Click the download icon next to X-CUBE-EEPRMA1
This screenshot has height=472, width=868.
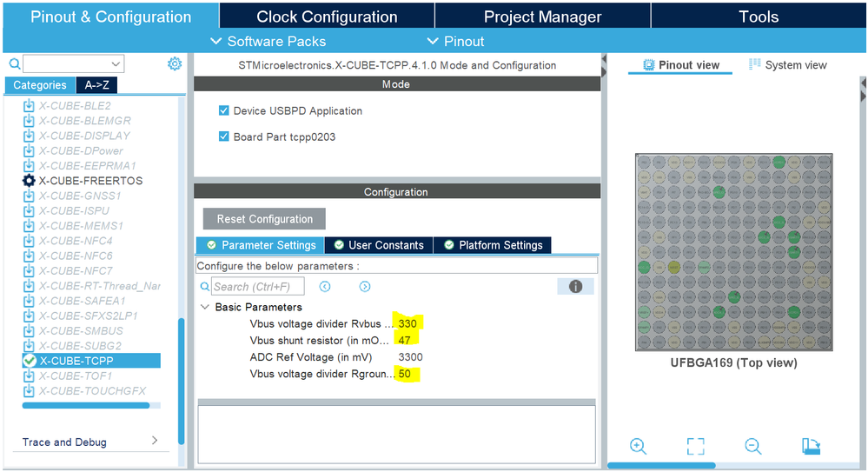[29, 166]
